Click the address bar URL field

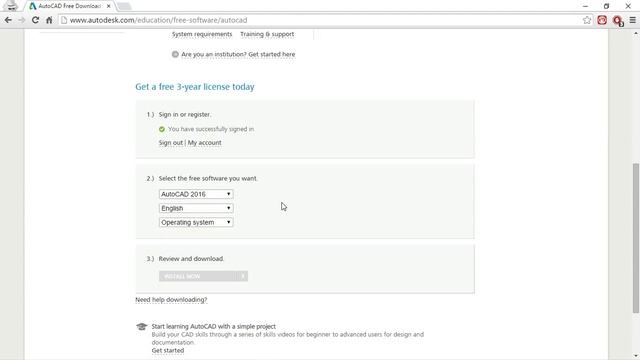322,20
